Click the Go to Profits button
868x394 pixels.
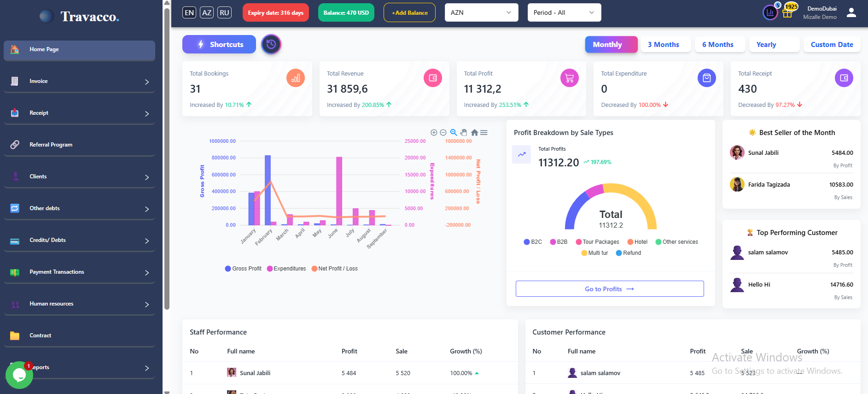(x=609, y=289)
